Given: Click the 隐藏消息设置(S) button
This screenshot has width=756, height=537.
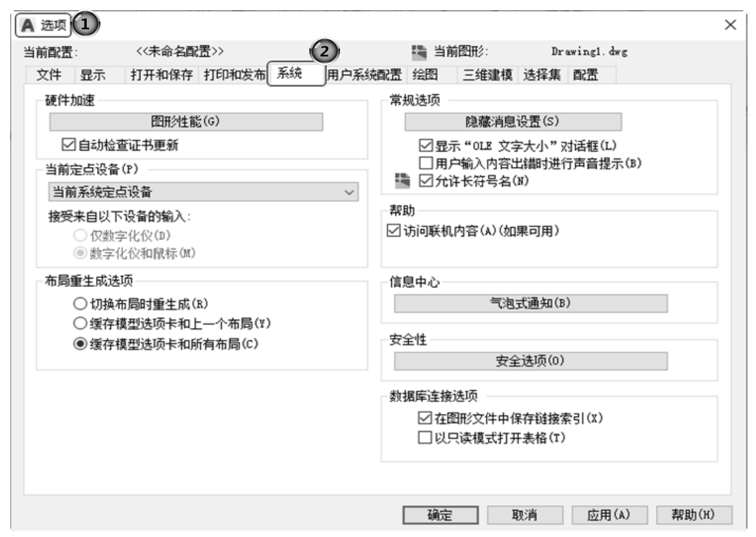Looking at the screenshot, I should 513,122.
